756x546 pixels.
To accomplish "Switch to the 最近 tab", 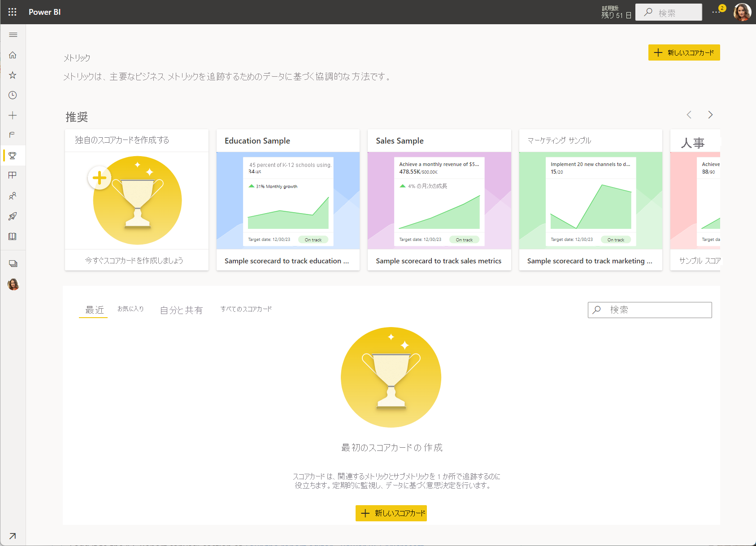I will tap(94, 310).
